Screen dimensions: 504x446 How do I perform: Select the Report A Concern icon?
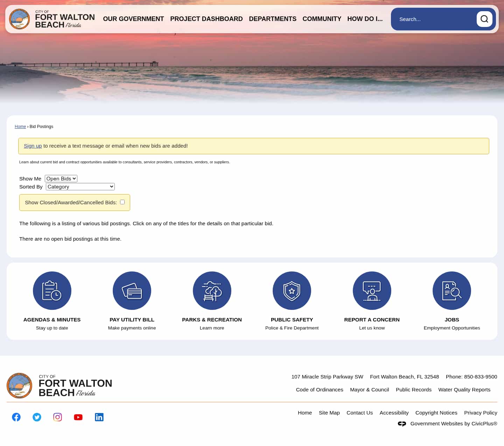pos(372,290)
